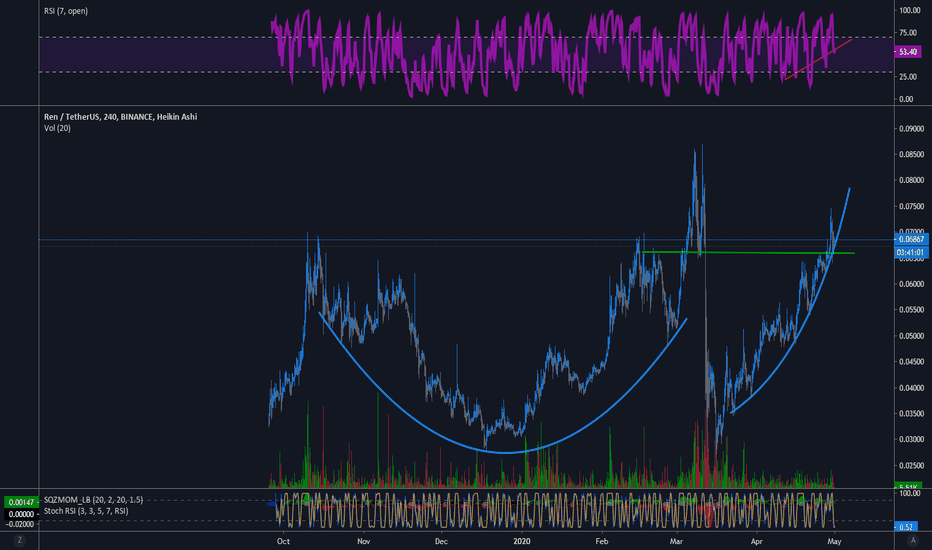
Task: Click the 75.00 RSI scale label
Action: click(907, 33)
